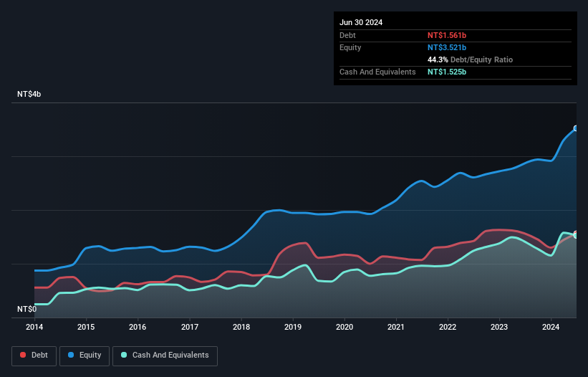Select the 2014 x-axis label
The height and width of the screenshot is (377, 588).
34,327
